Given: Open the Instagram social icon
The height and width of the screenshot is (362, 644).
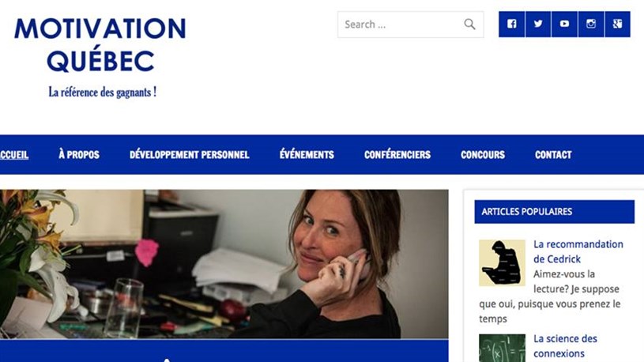Looking at the screenshot, I should 591,25.
